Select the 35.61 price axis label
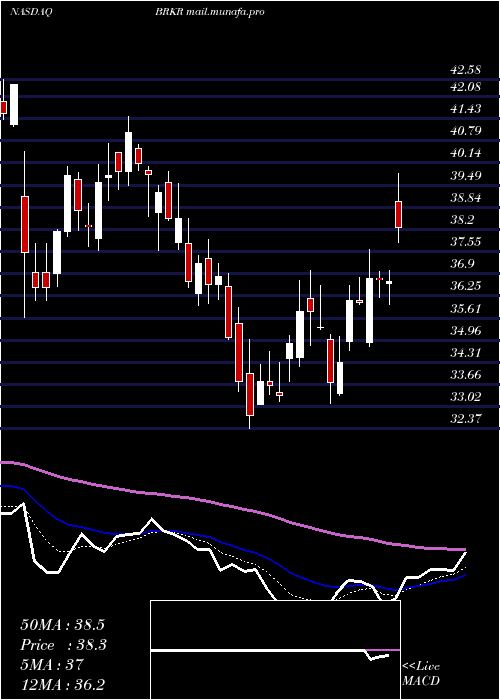500x700 pixels. pos(465,308)
